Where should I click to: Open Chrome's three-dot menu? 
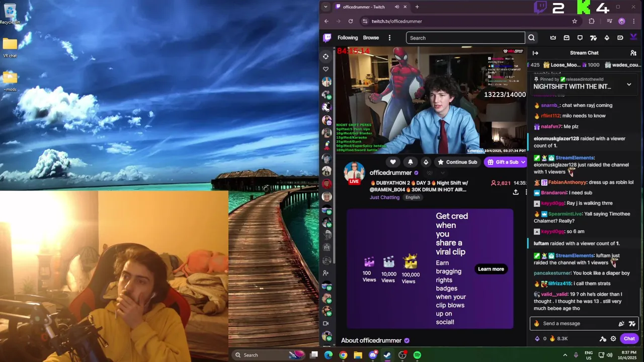coord(634,21)
